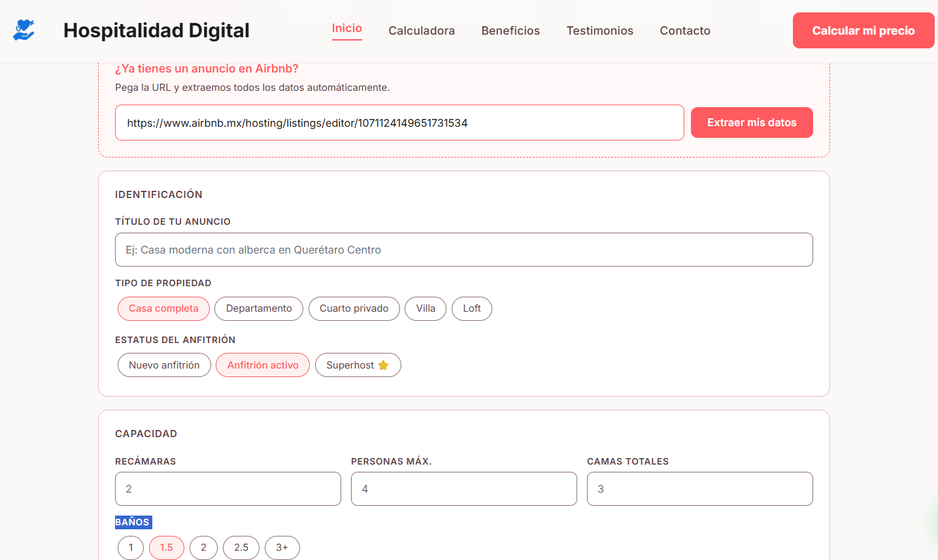Click the Hospitalidad Digital brand title
Image resolution: width=938 pixels, height=560 pixels.
click(156, 31)
